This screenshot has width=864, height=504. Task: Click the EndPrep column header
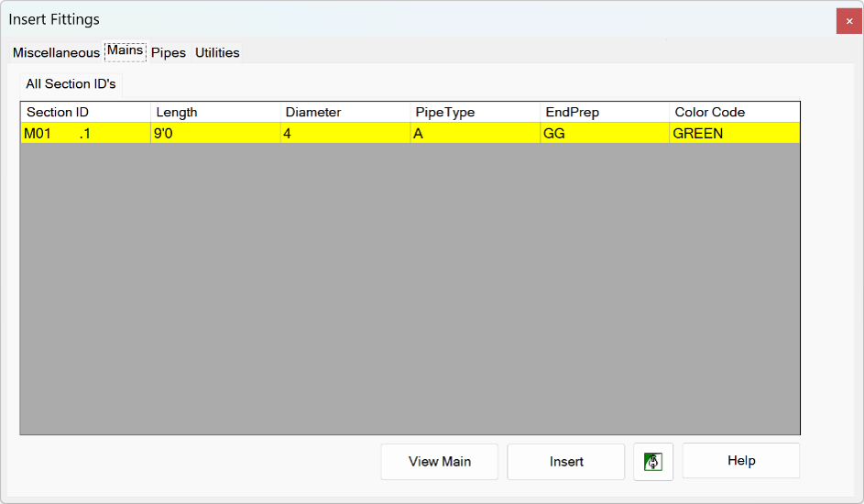tap(605, 113)
